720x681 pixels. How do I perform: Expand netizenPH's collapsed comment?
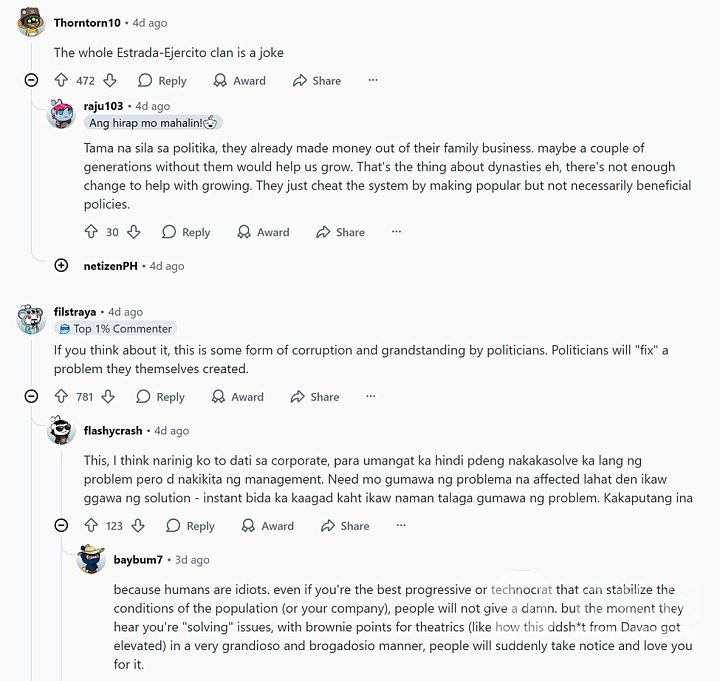(x=61, y=266)
